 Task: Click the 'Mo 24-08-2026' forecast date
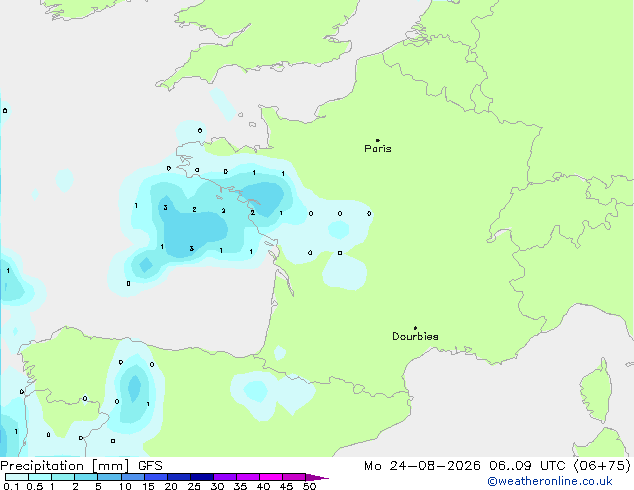tap(422, 466)
